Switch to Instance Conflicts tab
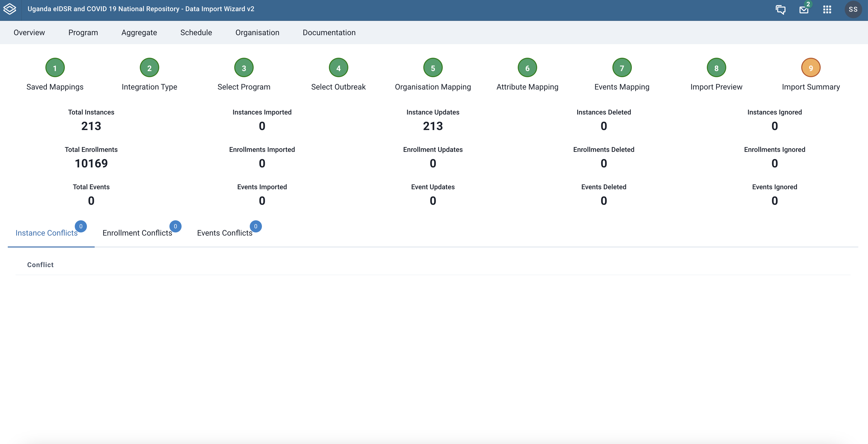This screenshot has width=868, height=444. point(47,233)
